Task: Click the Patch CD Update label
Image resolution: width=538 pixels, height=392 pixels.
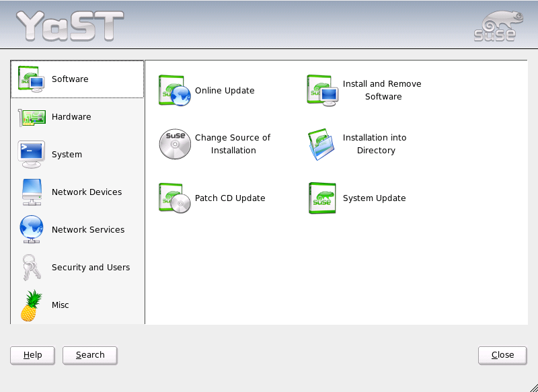Action: 230,198
